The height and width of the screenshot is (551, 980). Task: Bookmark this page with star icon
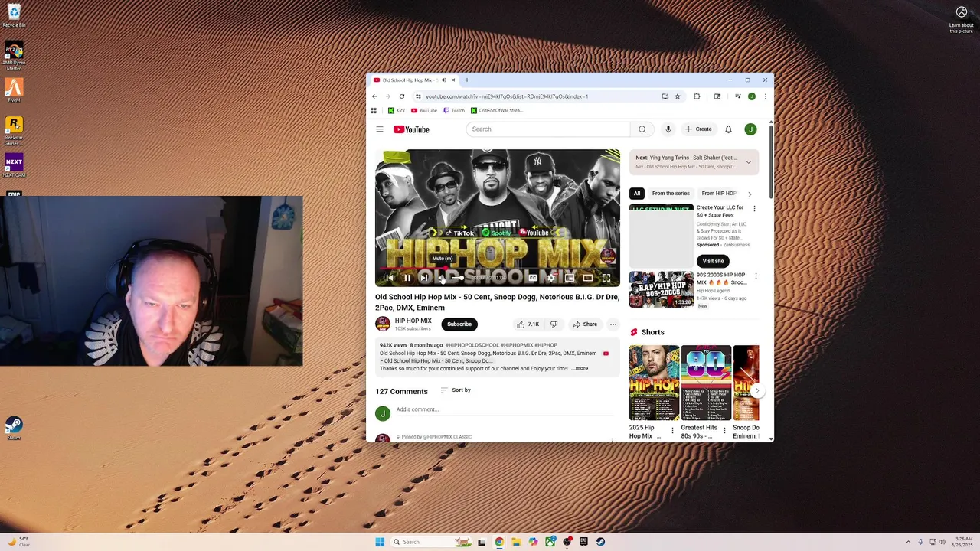[x=678, y=96]
